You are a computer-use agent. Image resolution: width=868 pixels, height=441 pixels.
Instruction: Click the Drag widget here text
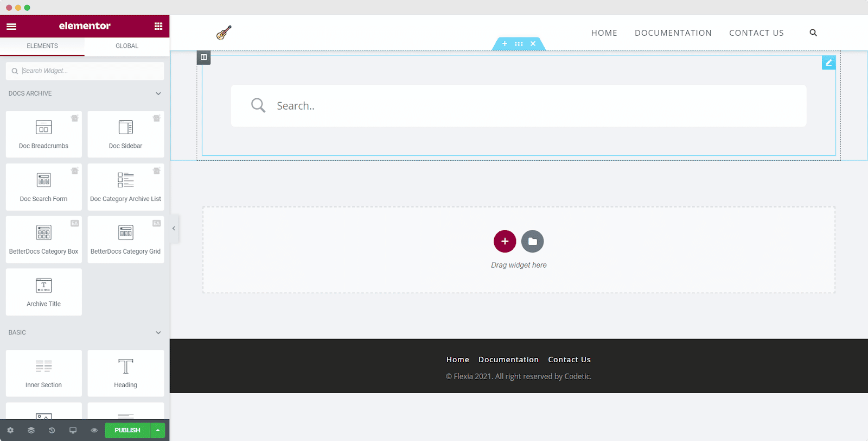tap(519, 265)
